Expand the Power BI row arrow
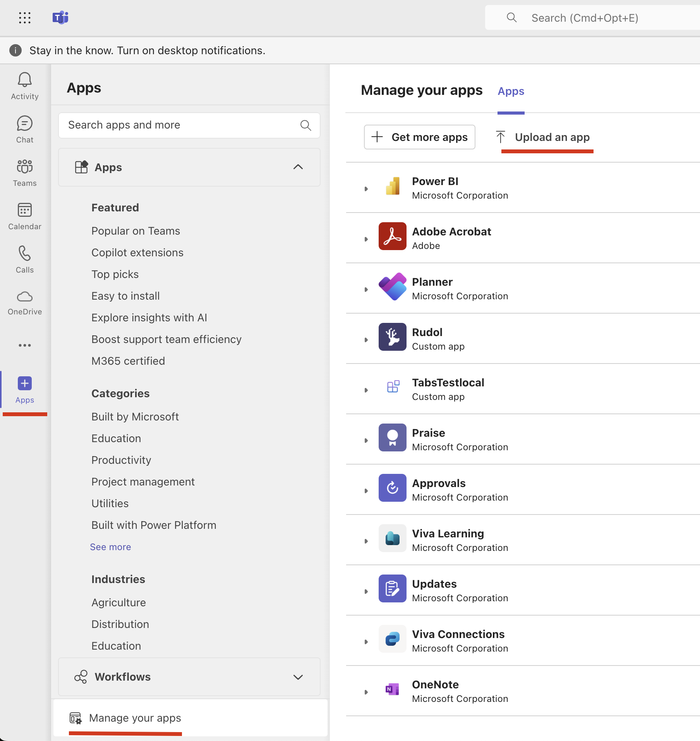The width and height of the screenshot is (700, 741). pos(366,189)
